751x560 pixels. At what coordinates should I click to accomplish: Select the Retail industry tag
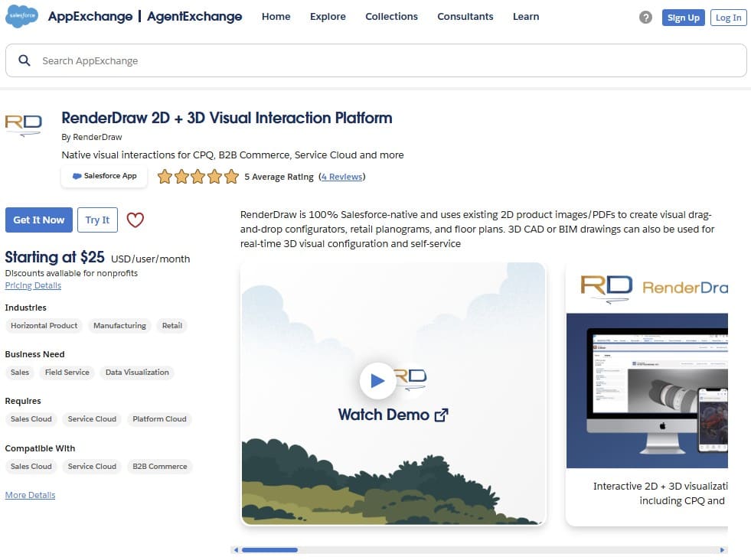point(172,326)
